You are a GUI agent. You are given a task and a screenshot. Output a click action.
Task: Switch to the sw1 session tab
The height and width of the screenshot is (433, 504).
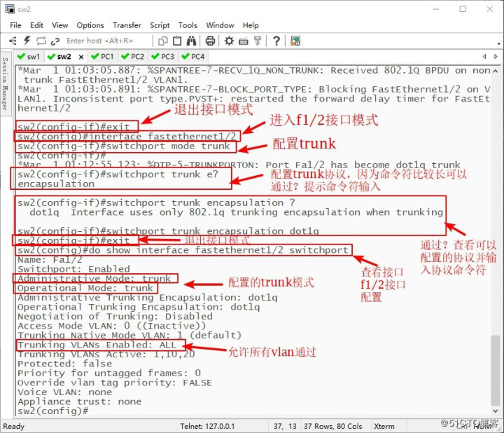(x=29, y=57)
